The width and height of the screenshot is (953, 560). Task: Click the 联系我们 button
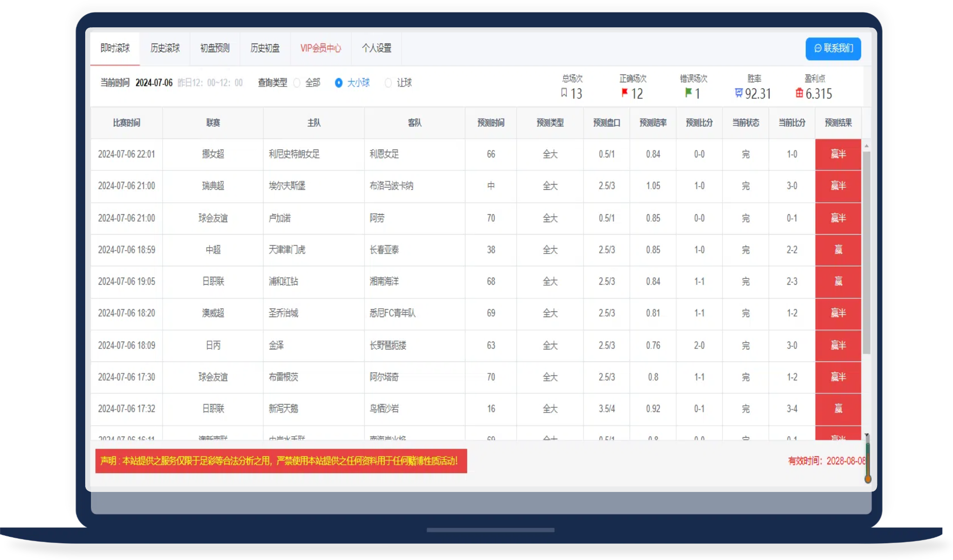coord(833,49)
